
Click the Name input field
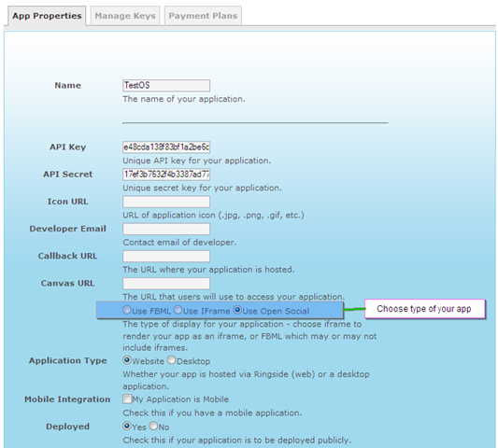tap(166, 85)
